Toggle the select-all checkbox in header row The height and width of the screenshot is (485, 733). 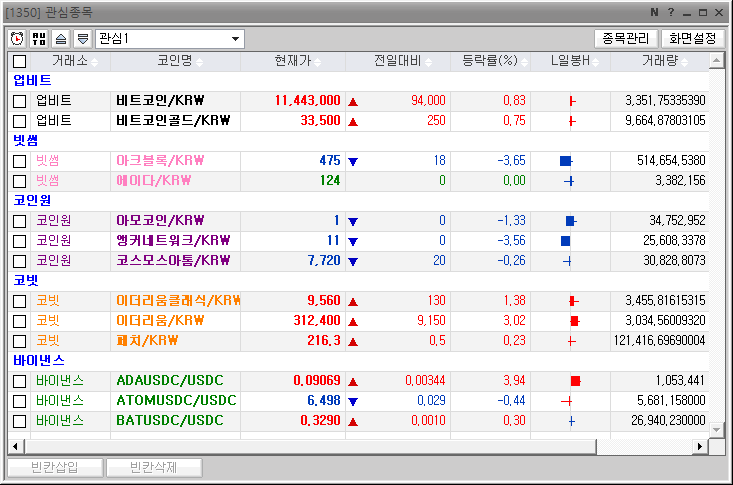[x=19, y=61]
